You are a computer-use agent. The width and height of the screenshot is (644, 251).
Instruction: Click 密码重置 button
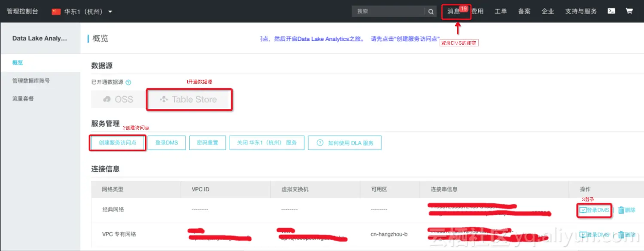click(x=208, y=143)
